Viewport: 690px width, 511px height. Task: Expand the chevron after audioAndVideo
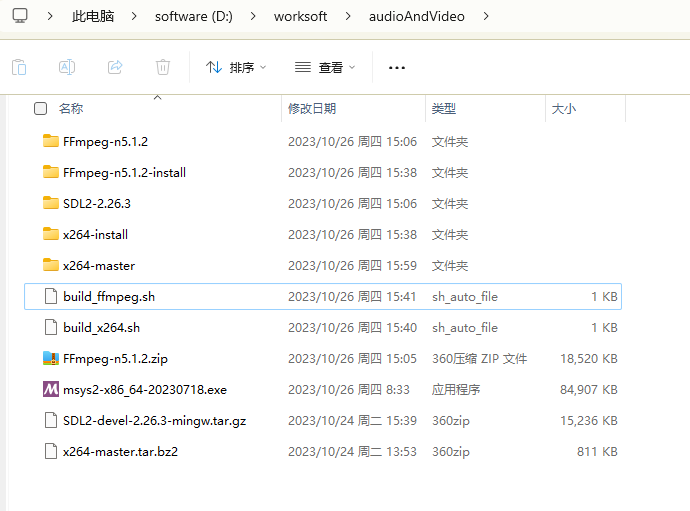pos(486,16)
